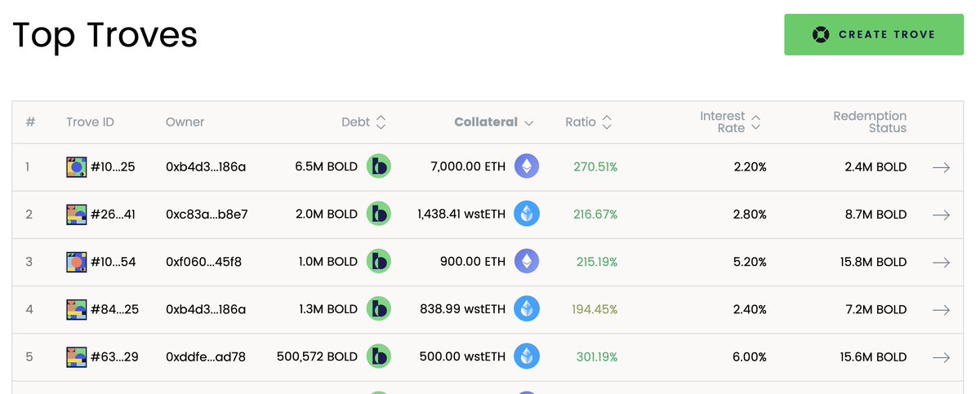The height and width of the screenshot is (394, 980).
Task: Click the 6.5M BOLD debt amount
Action: point(327,167)
